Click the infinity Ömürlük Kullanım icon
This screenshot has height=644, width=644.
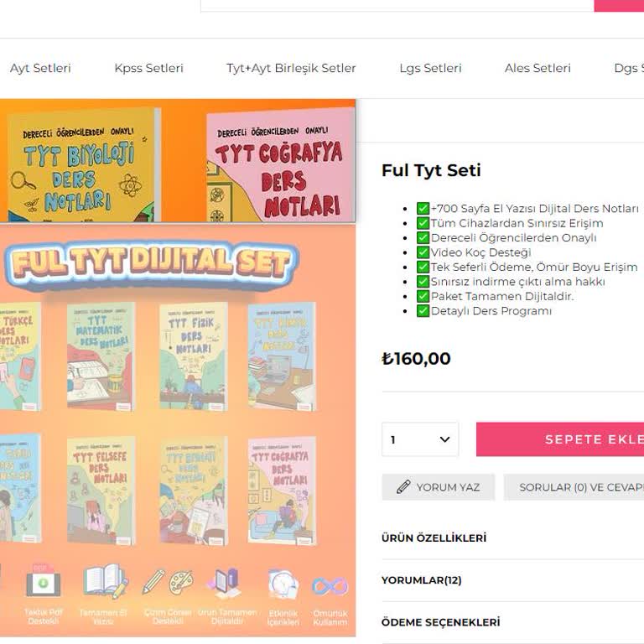click(x=330, y=586)
